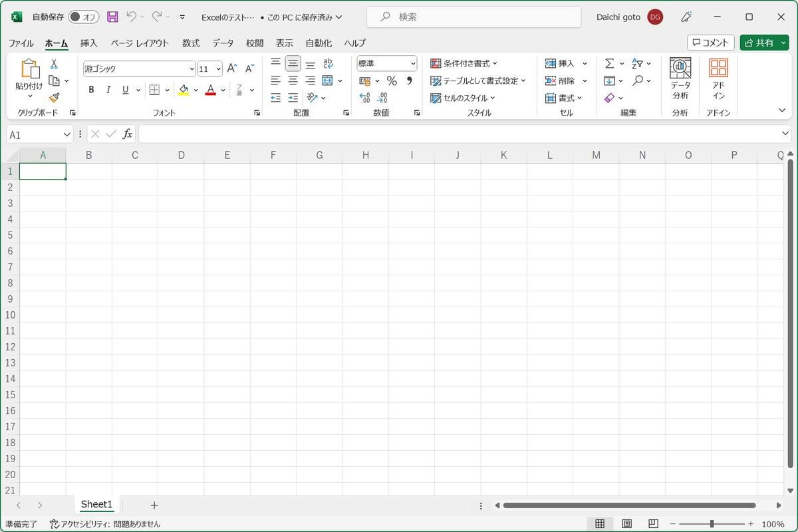Increase indent icon

point(293,98)
